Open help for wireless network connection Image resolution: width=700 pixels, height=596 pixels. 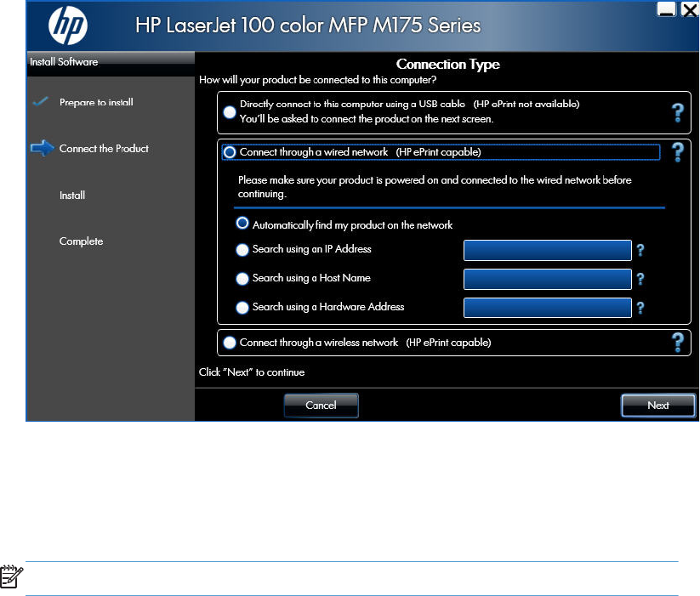[677, 343]
